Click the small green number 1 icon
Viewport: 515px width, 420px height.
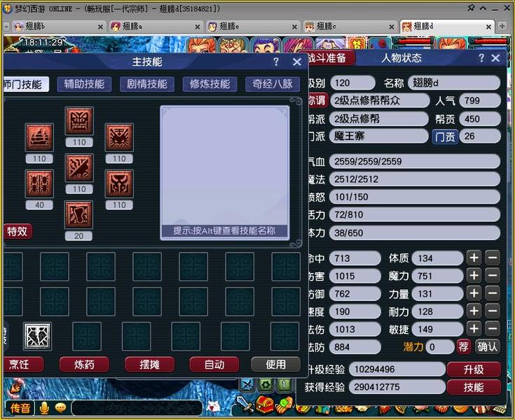pos(284,384)
